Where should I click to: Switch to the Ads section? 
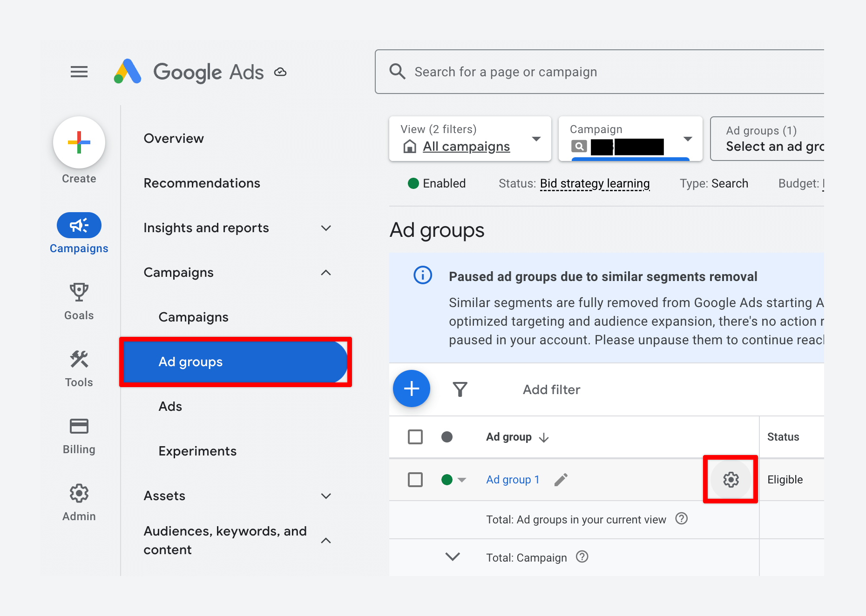click(x=170, y=406)
